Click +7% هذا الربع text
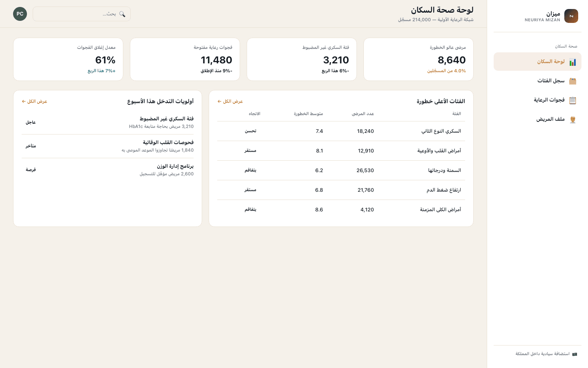 pyautogui.click(x=102, y=71)
